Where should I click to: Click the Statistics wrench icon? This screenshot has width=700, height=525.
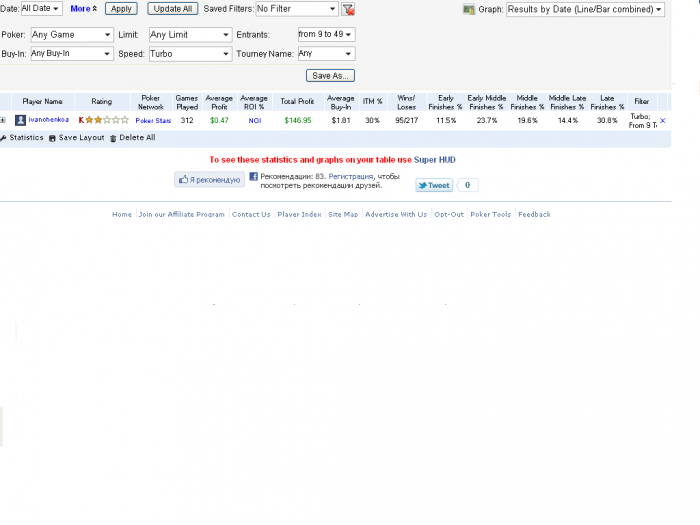click(3, 138)
